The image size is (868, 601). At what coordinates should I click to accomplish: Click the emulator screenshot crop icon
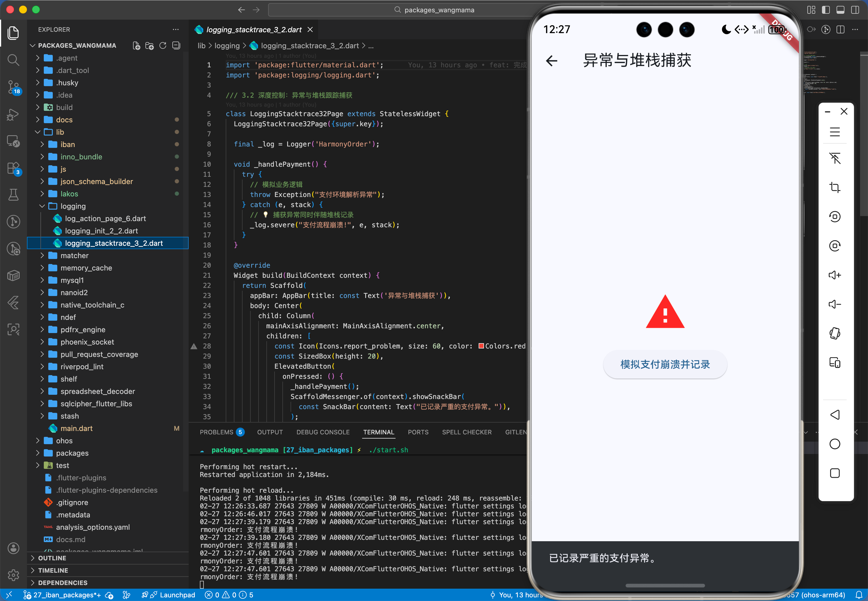tap(835, 187)
